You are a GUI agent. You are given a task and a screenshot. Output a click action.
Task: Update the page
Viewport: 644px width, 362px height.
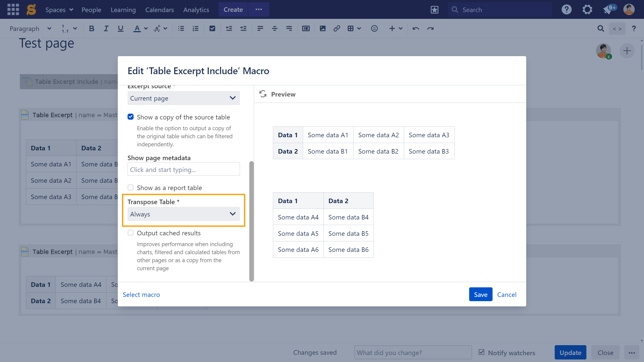click(570, 352)
